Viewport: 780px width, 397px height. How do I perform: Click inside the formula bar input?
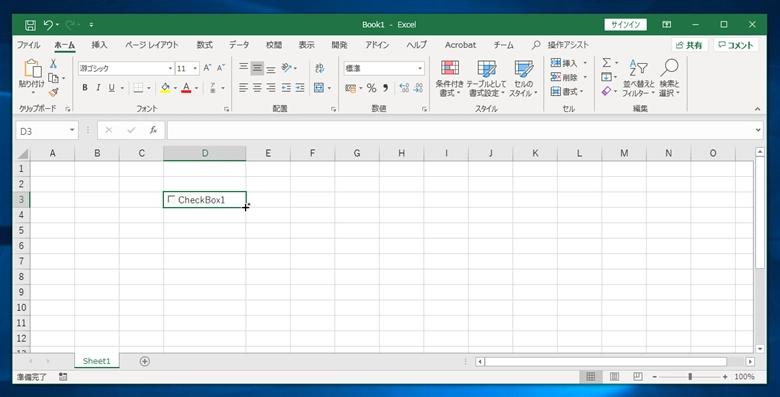pos(460,130)
